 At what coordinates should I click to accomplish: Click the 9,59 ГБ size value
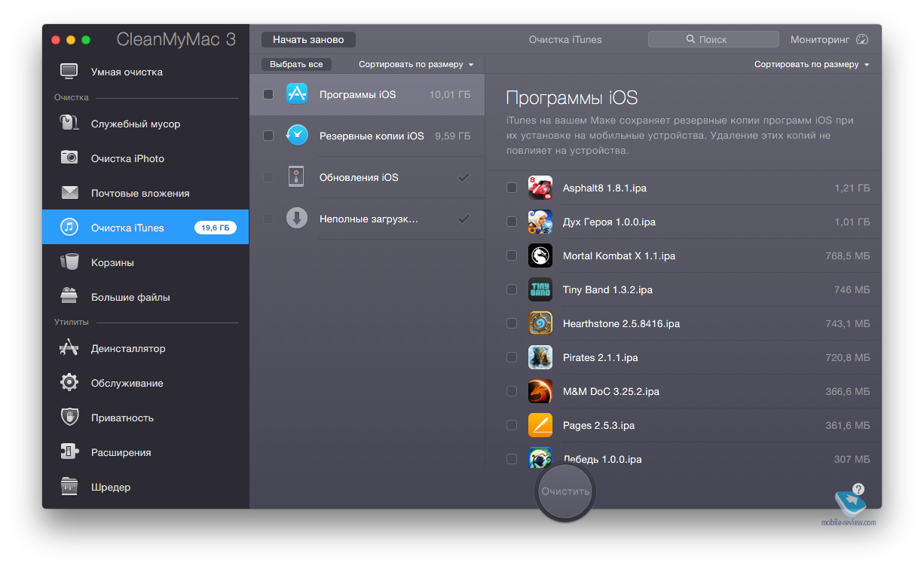[x=452, y=136]
